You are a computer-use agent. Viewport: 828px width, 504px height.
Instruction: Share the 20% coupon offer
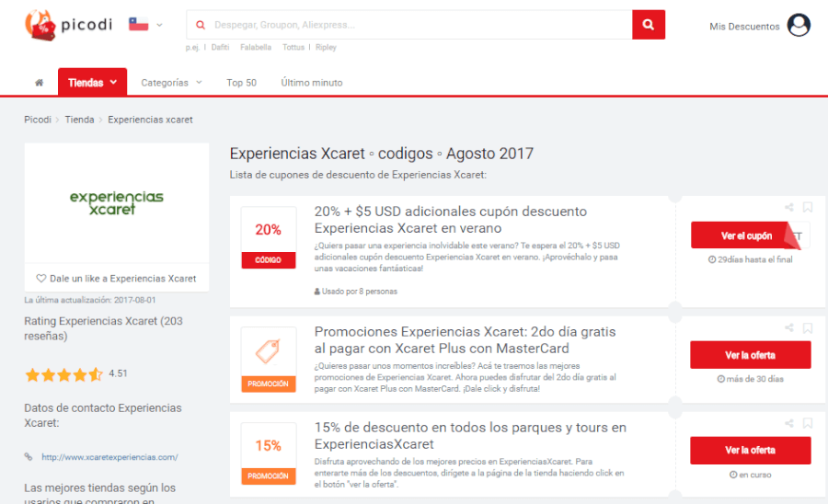point(789,208)
